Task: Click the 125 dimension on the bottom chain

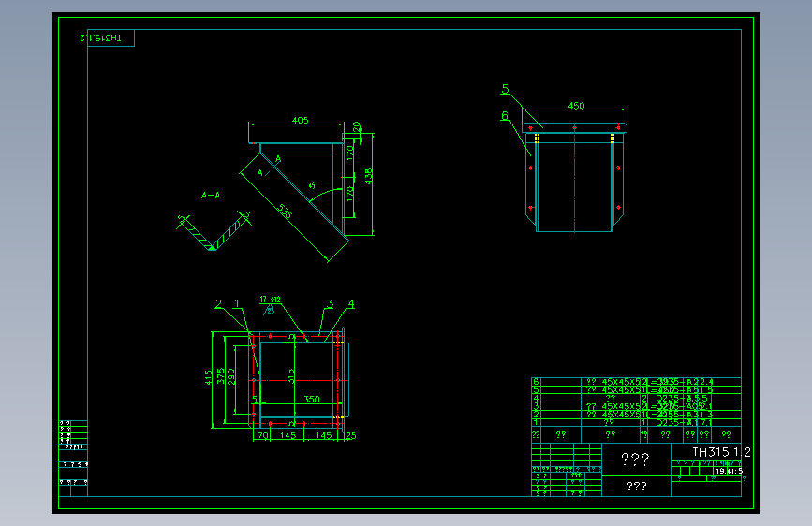Action: point(350,435)
